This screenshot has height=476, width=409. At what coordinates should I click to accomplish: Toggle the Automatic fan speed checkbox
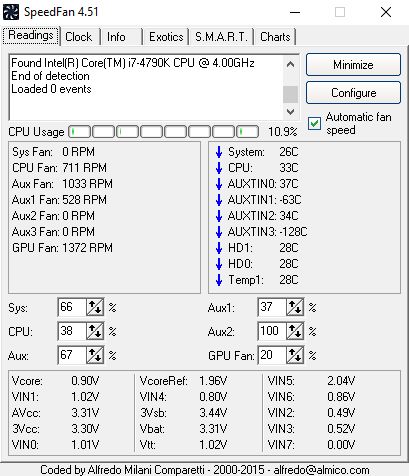[x=314, y=123]
